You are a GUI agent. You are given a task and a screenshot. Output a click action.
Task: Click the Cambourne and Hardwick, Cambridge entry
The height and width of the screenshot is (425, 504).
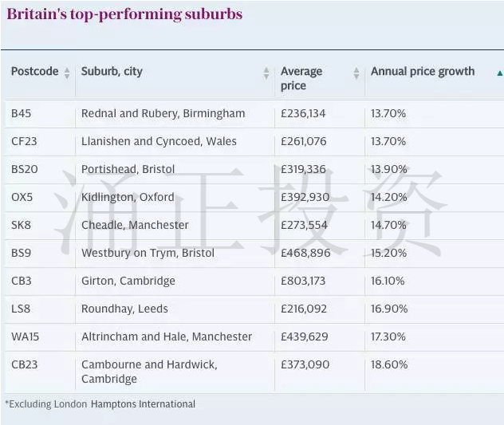coord(149,372)
